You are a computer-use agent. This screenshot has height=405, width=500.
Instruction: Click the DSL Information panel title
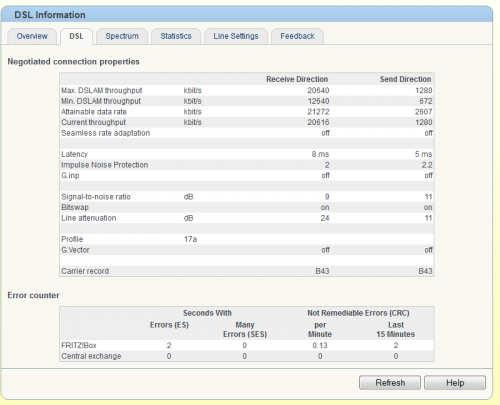point(50,15)
